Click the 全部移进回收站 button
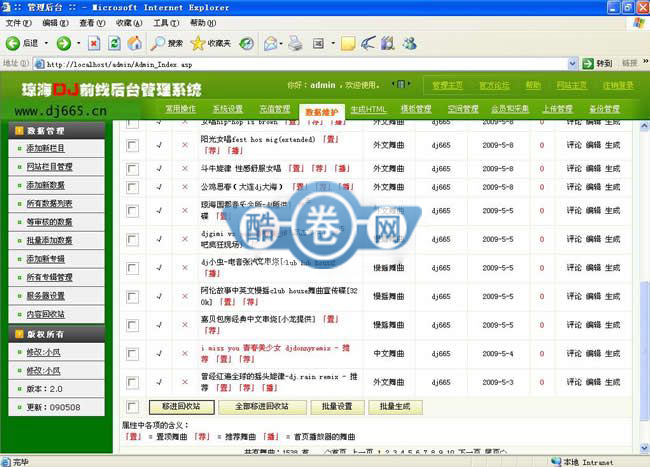 pyautogui.click(x=262, y=407)
